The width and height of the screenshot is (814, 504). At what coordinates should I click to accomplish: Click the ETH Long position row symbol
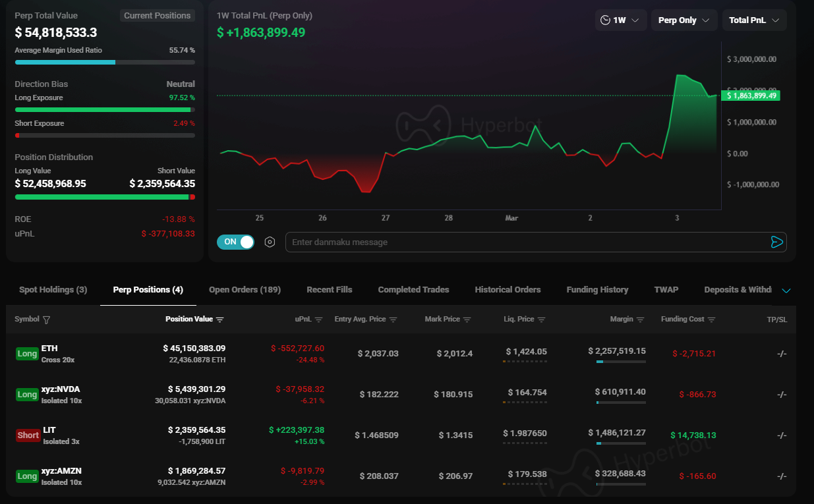click(49, 348)
